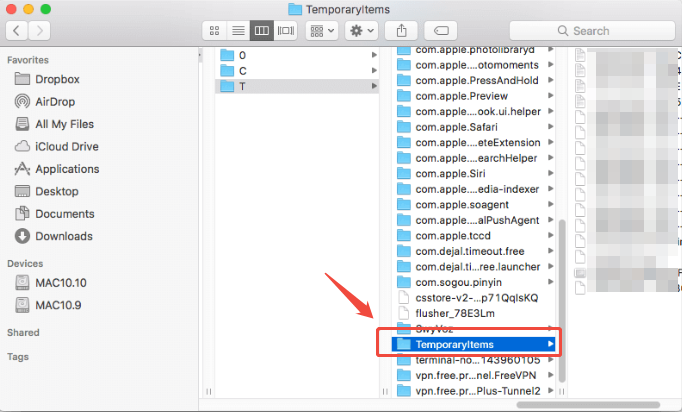Expand arrow beside com.sogou.pinyin
Screen dimensions: 682x412
(551, 282)
